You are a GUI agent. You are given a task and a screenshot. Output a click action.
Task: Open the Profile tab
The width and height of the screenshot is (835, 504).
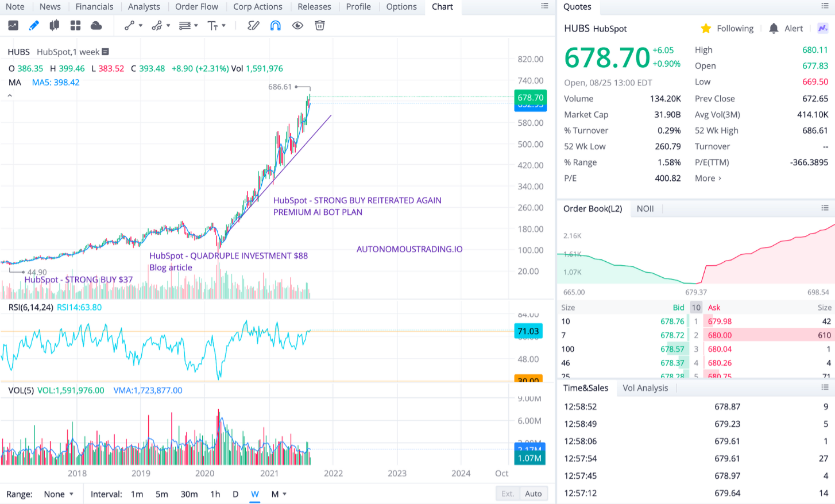tap(358, 7)
